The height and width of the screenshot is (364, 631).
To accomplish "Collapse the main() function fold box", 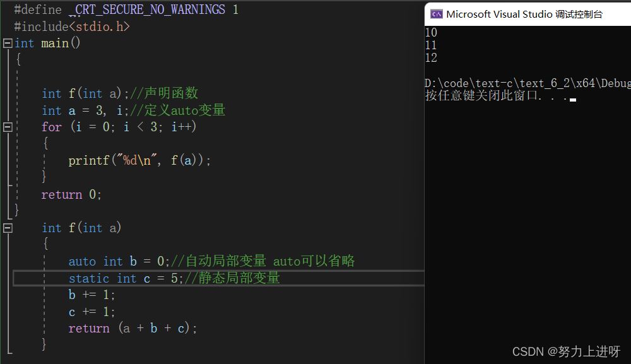I will point(8,43).
